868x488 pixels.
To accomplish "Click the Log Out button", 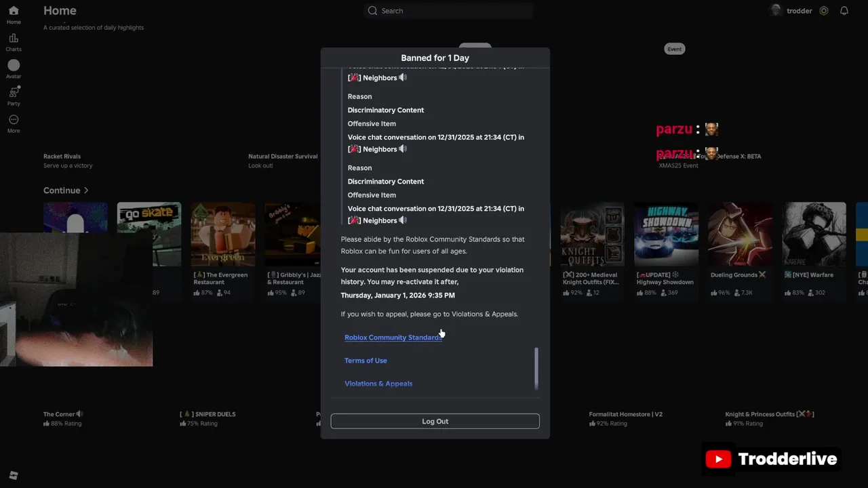I will 435,422.
